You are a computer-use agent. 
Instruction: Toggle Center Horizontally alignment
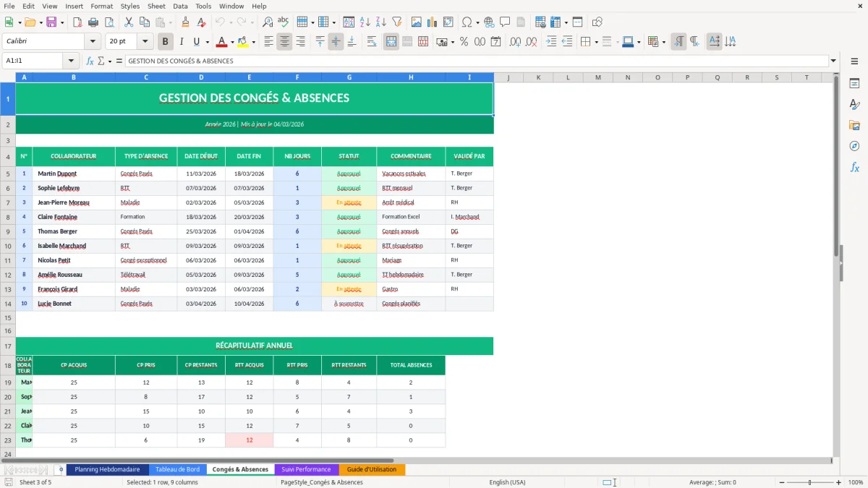[284, 42]
